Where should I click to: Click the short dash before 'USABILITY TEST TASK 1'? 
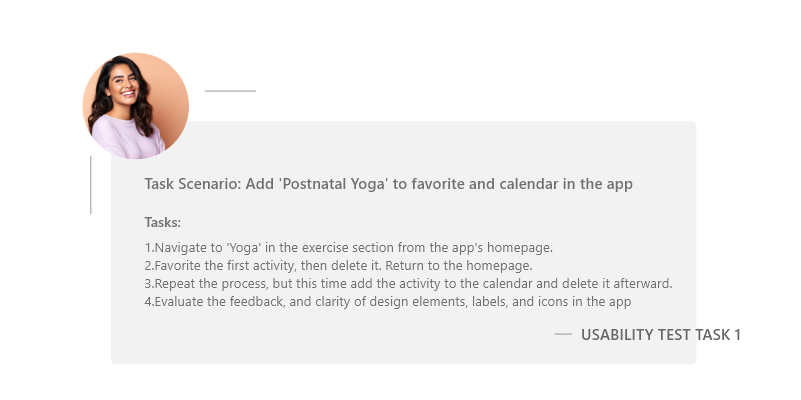(x=563, y=334)
